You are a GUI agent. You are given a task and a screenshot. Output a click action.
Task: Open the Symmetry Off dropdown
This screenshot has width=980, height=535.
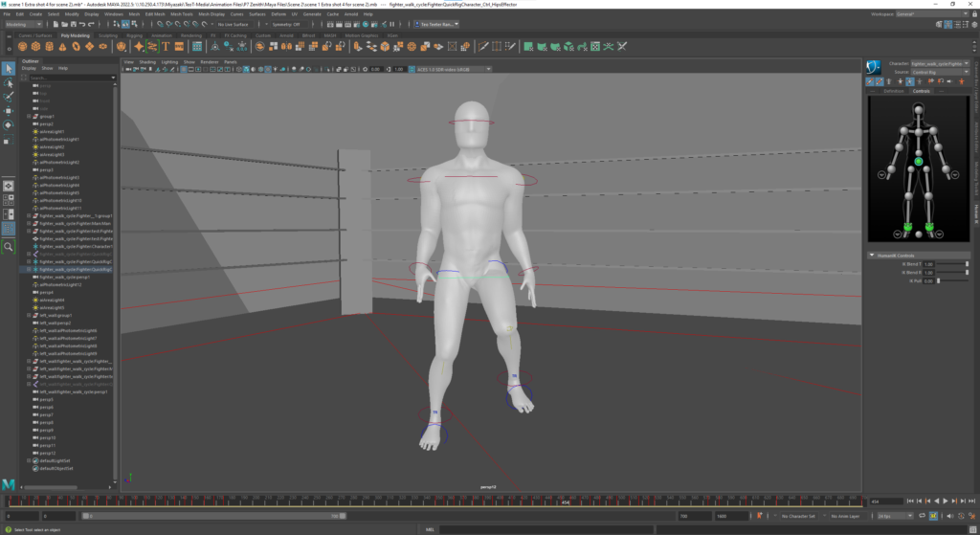287,24
